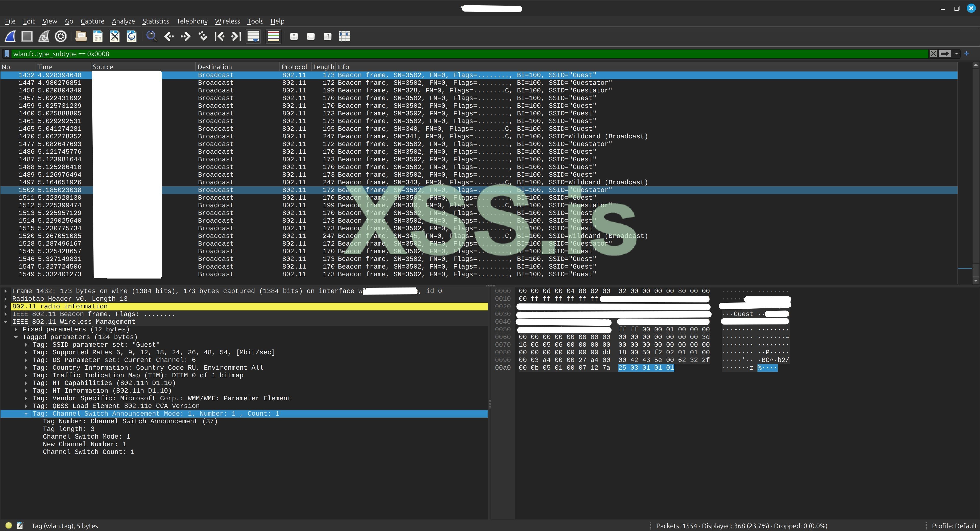Jump to the last packet icon
This screenshot has width=980, height=531.
point(236,37)
